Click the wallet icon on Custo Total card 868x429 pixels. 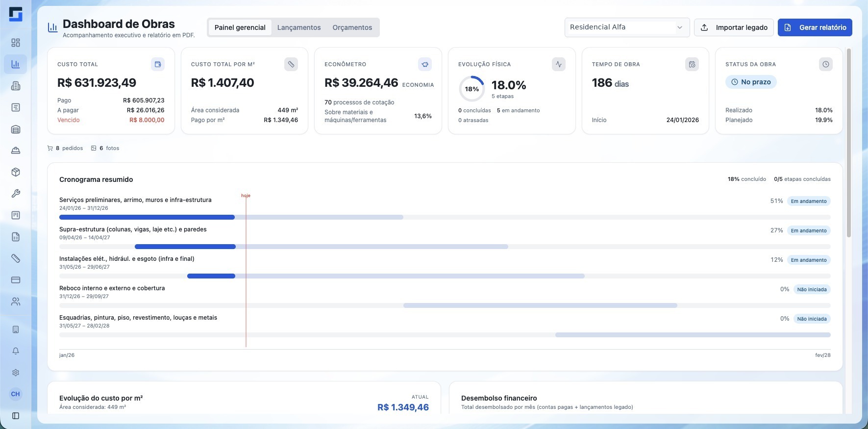tap(158, 64)
